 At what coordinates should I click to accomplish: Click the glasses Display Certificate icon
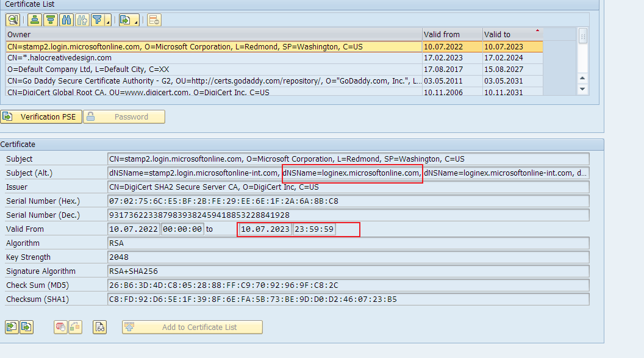tap(100, 327)
